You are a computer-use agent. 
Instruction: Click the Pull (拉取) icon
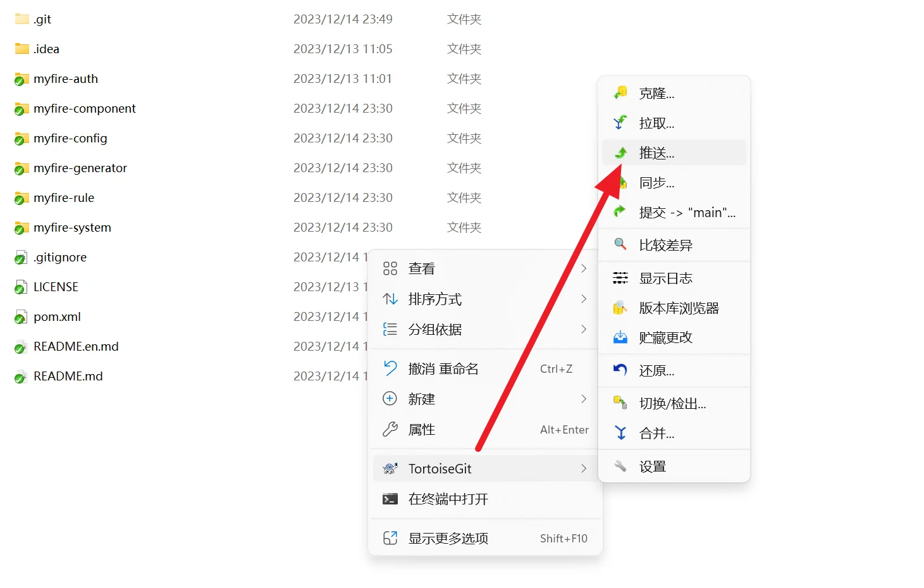pos(620,123)
